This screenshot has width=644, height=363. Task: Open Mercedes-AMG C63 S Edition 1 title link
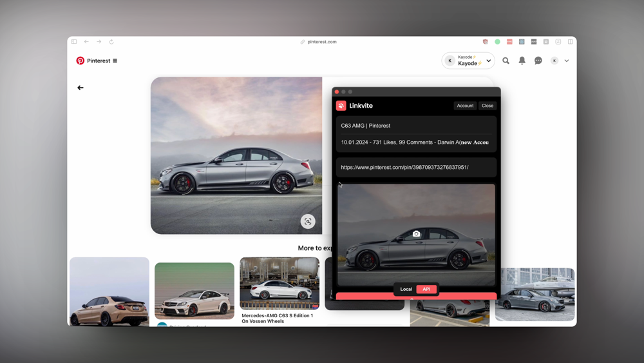coord(277,319)
